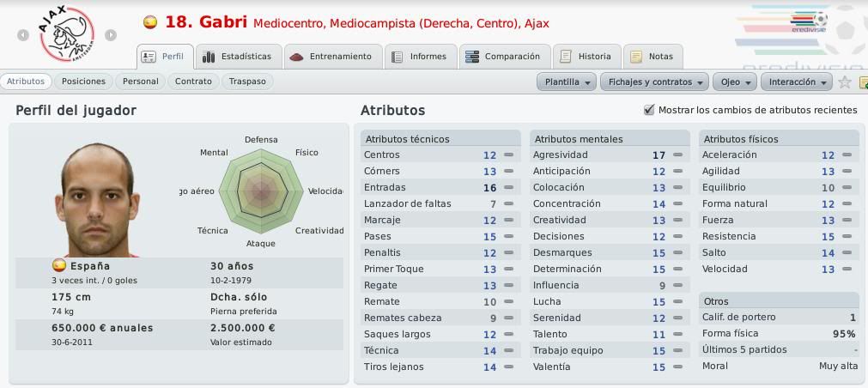Go to the Historia tab
The width and height of the screenshot is (868, 388).
click(x=586, y=57)
